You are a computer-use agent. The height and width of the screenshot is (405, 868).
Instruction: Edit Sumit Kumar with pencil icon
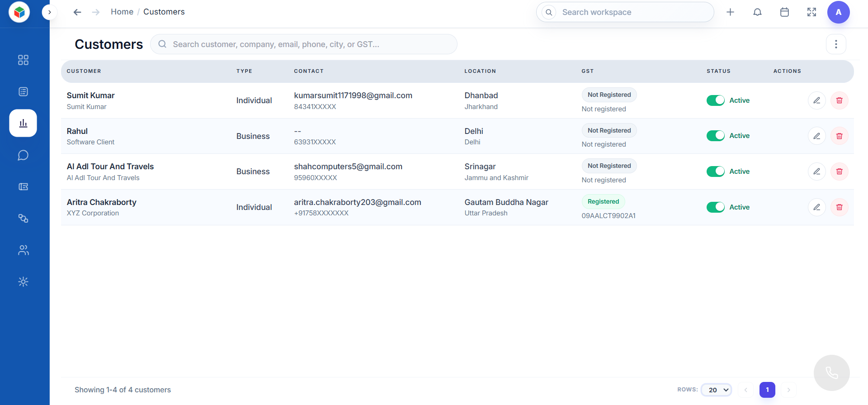coord(817,100)
